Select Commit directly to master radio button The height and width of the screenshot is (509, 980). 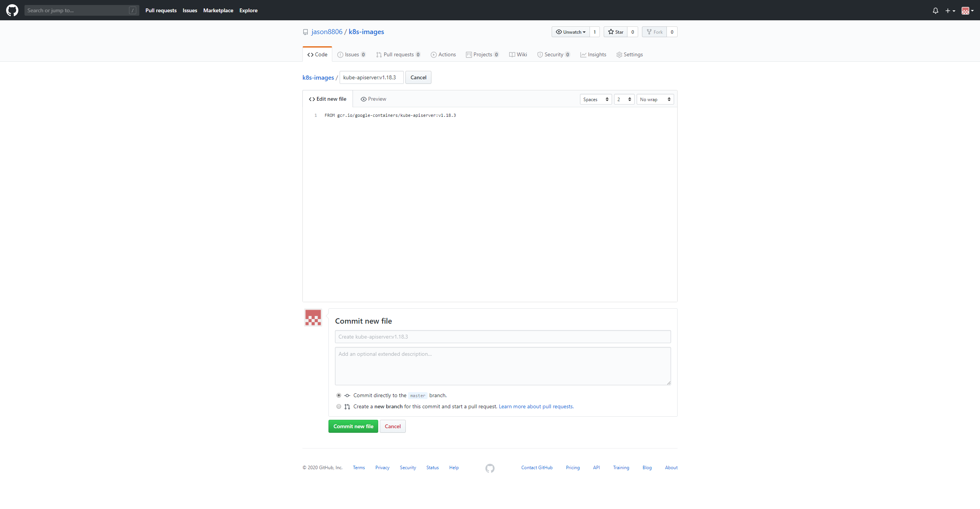point(338,395)
